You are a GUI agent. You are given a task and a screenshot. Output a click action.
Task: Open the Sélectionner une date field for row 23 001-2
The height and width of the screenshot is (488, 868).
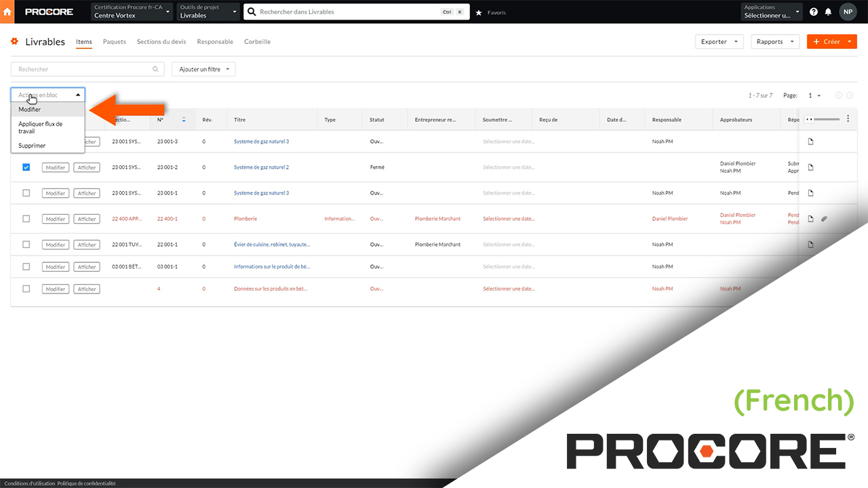509,167
